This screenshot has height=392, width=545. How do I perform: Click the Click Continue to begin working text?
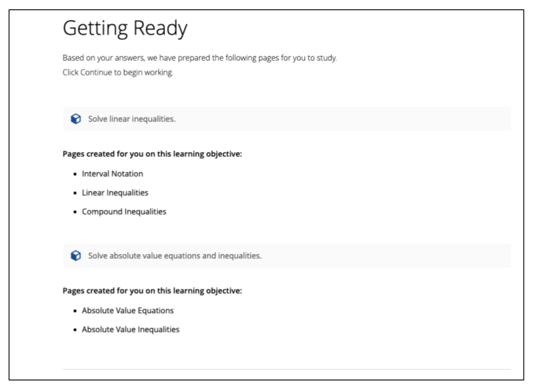[118, 73]
